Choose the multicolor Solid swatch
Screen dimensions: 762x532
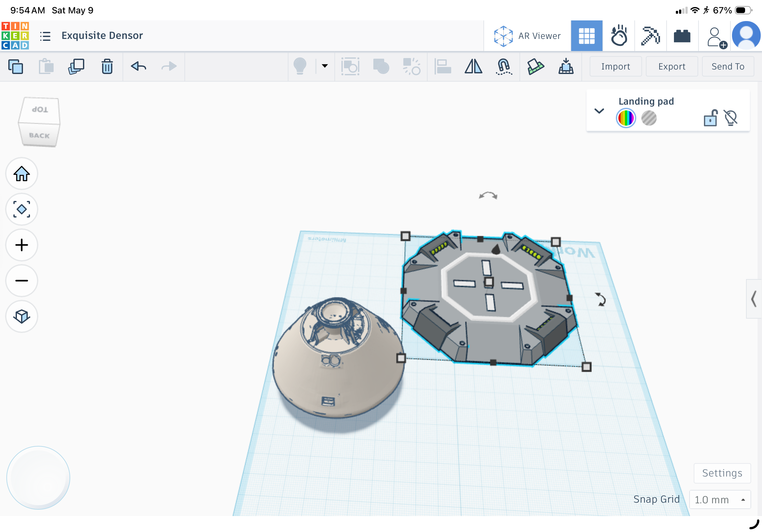(626, 118)
